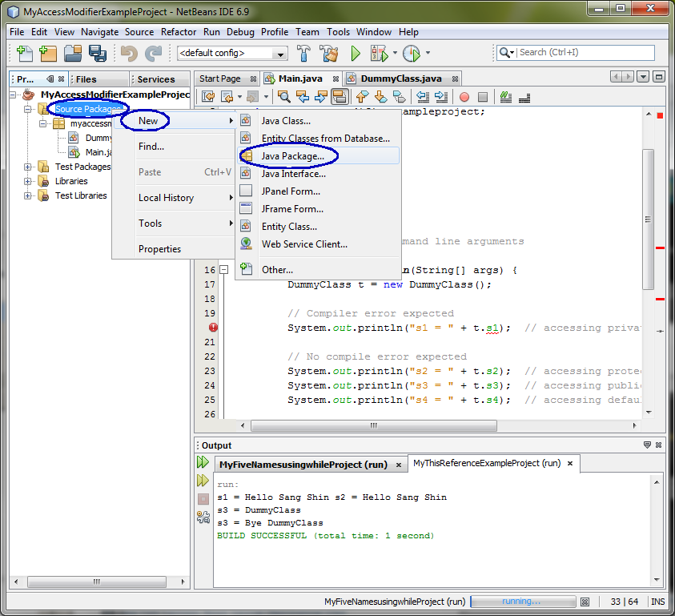Click the New Project toolbar icon
This screenshot has height=616, width=675.
(48, 53)
